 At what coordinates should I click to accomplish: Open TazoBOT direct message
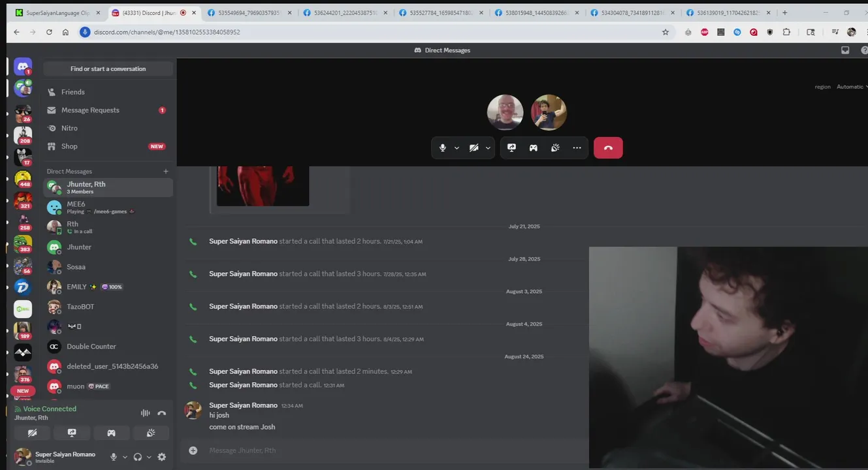(x=108, y=307)
